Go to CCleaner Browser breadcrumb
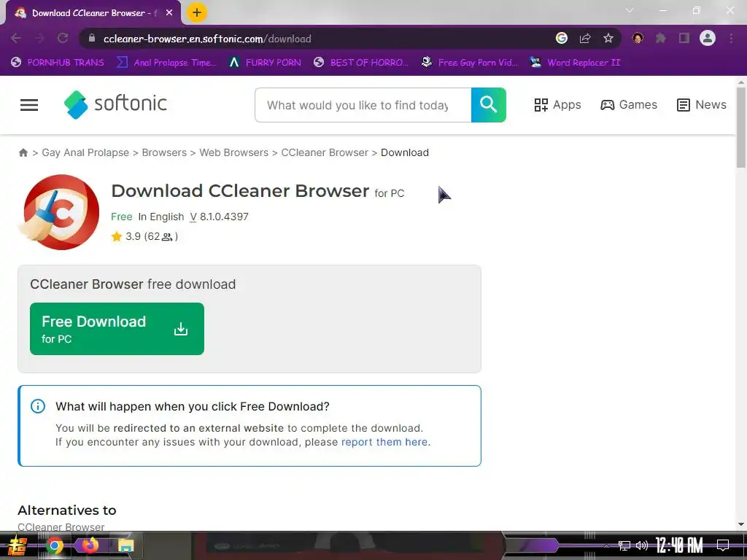This screenshot has height=560, width=747. [325, 152]
